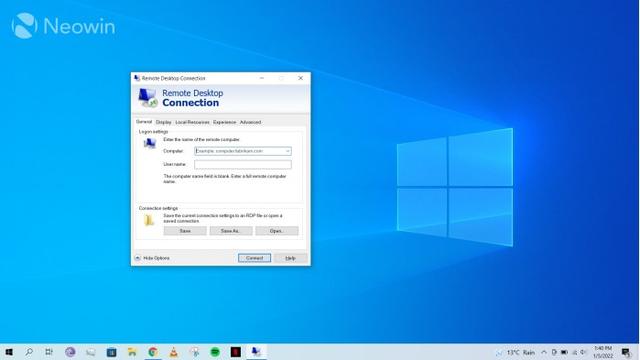Image resolution: width=640 pixels, height=360 pixels.
Task: Click the Help button
Action: tap(290, 258)
